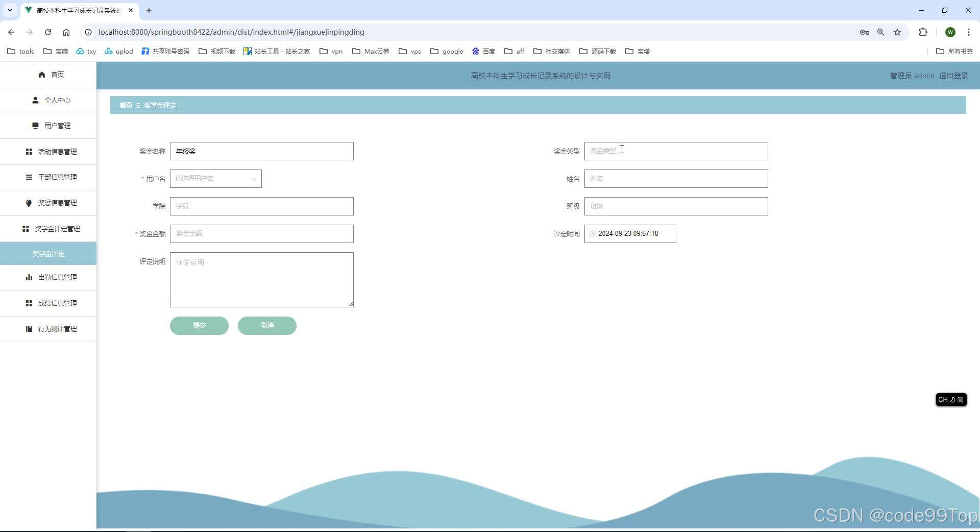Screen dimensions: 980x532
Task: Open 出勤信息管理 via its bar-chart icon
Action: (29, 277)
